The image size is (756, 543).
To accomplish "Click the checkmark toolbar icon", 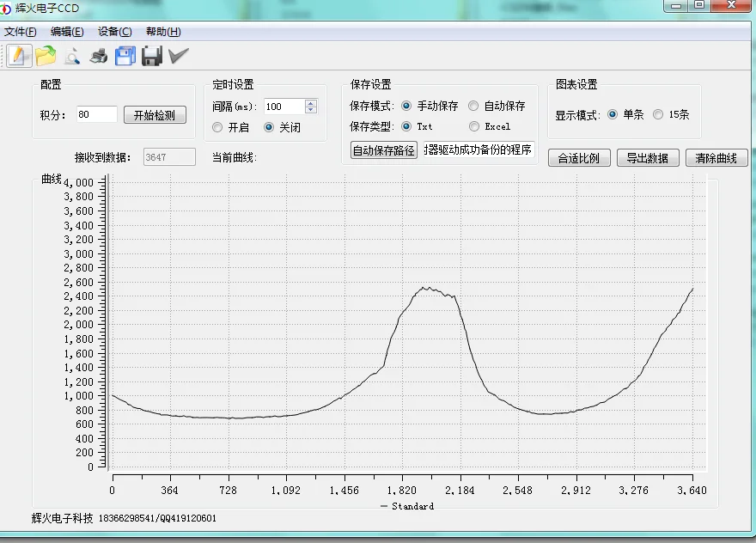I will point(179,56).
